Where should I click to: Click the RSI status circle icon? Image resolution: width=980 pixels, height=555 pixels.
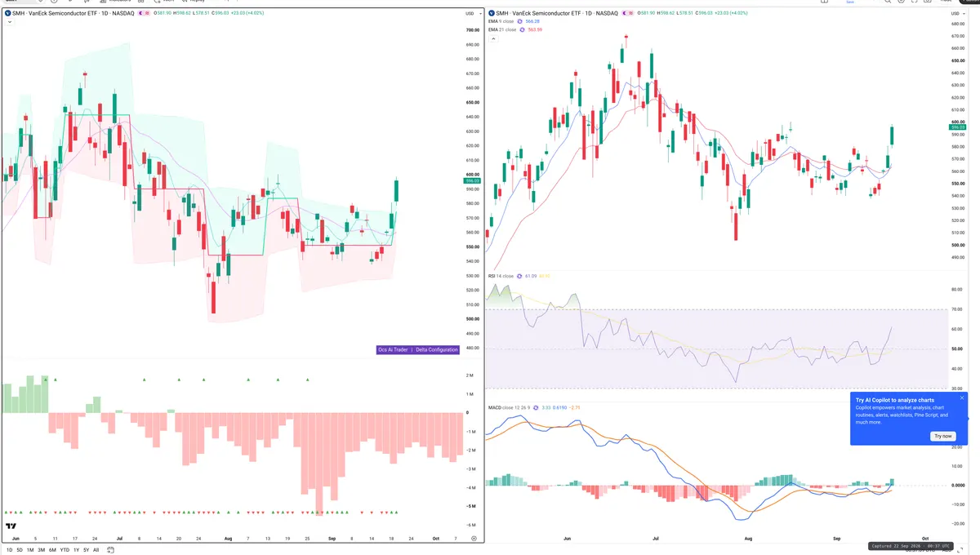(x=519, y=276)
